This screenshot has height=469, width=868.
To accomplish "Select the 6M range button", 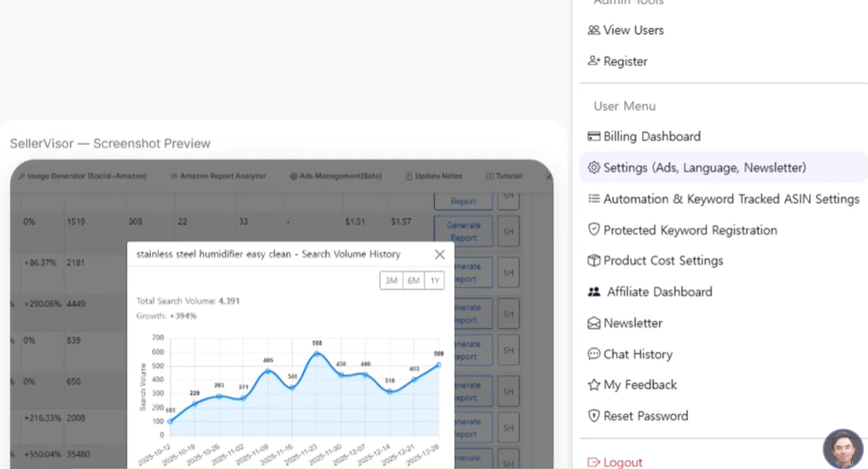I will click(x=414, y=281).
